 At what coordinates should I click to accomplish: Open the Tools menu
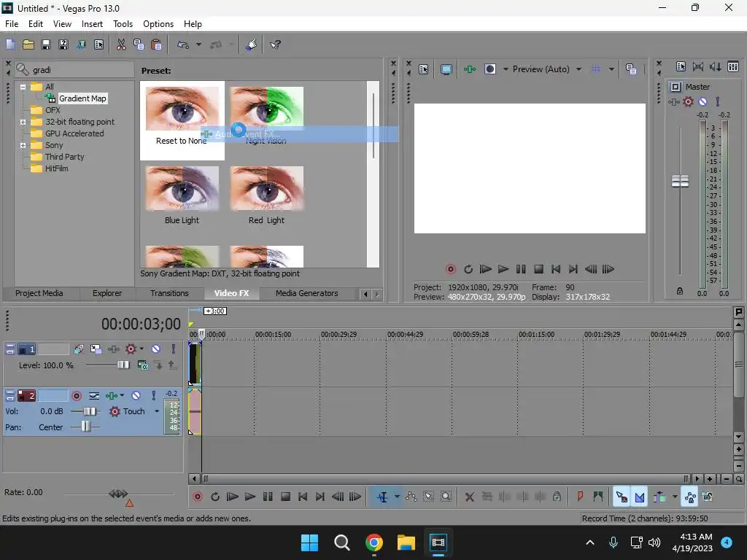(x=123, y=24)
